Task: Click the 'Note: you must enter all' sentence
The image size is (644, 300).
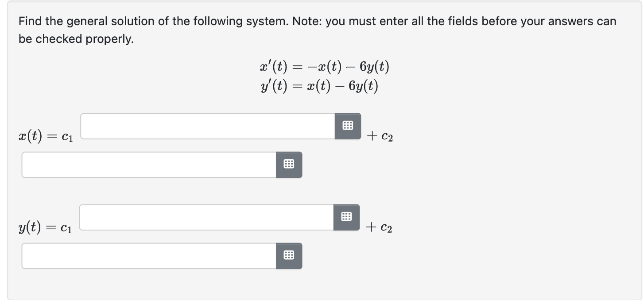Action: (358, 21)
